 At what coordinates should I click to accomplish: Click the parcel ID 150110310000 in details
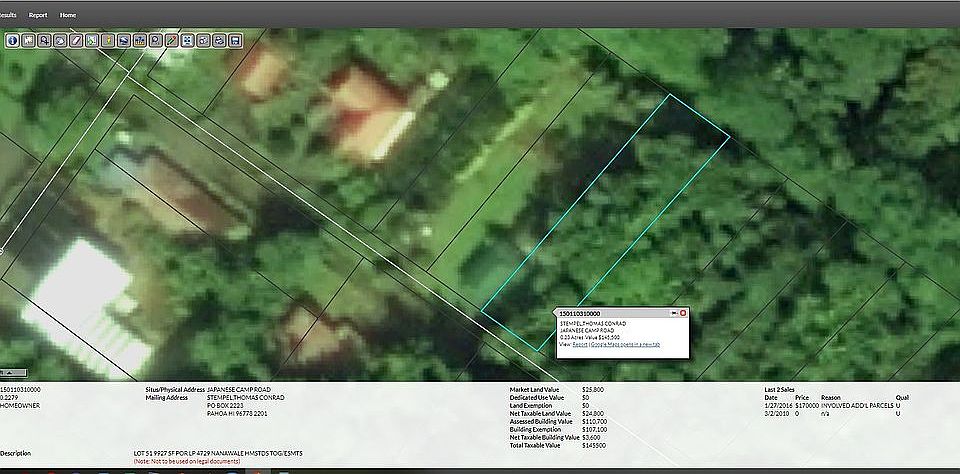click(x=20, y=389)
